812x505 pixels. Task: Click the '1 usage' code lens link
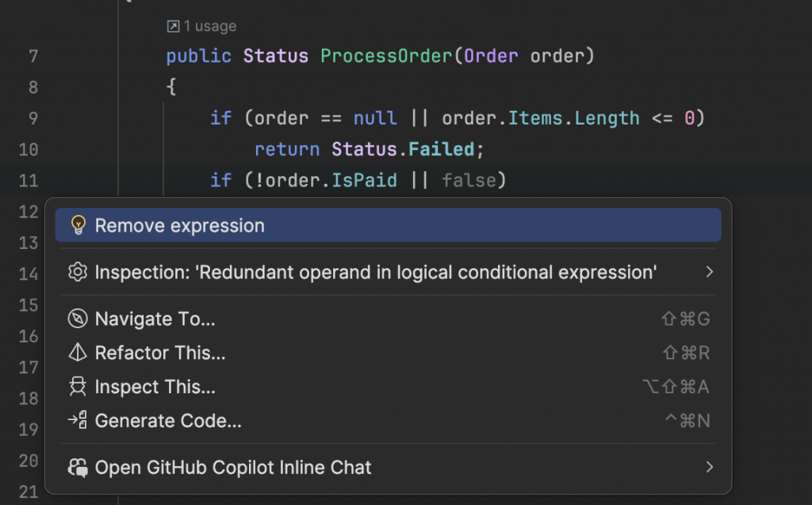pos(209,27)
